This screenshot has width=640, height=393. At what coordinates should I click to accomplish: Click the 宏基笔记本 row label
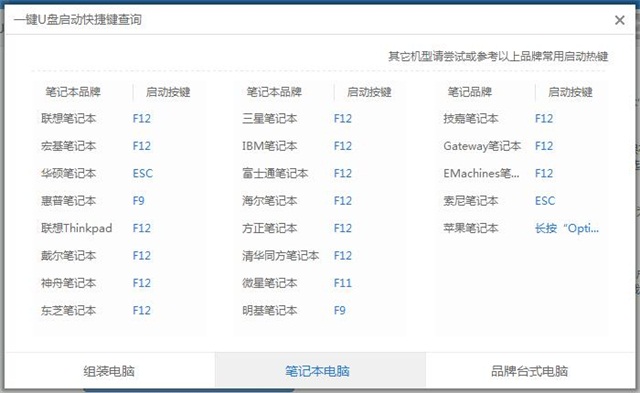[69, 146]
